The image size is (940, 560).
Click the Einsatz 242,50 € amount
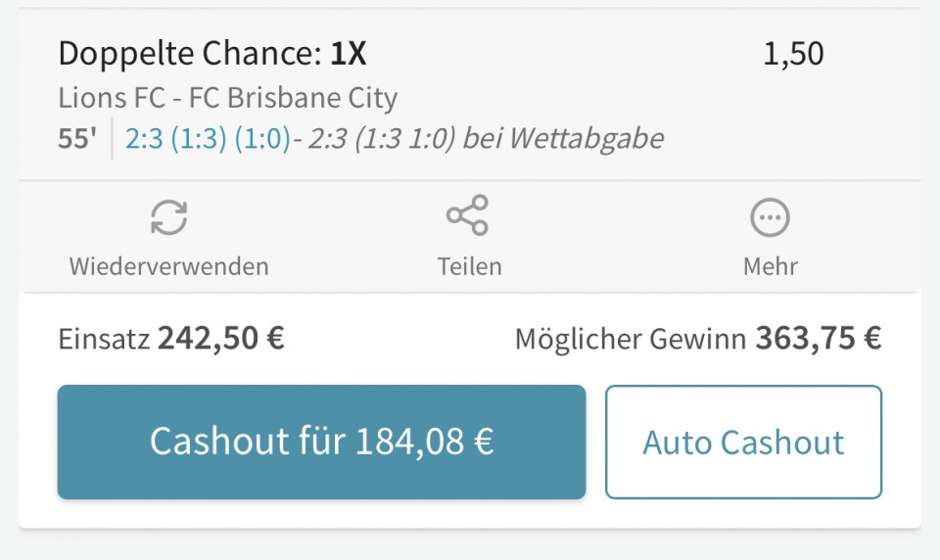(220, 339)
